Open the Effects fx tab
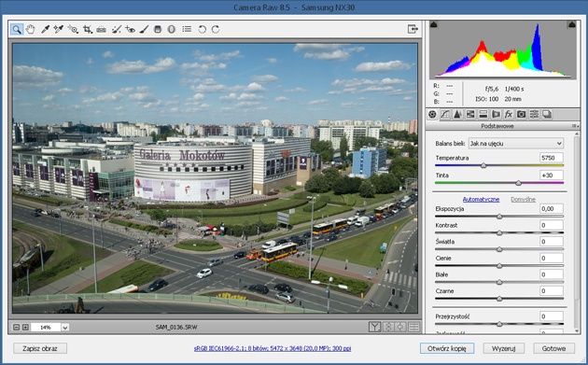This screenshot has width=588, height=365. point(509,115)
